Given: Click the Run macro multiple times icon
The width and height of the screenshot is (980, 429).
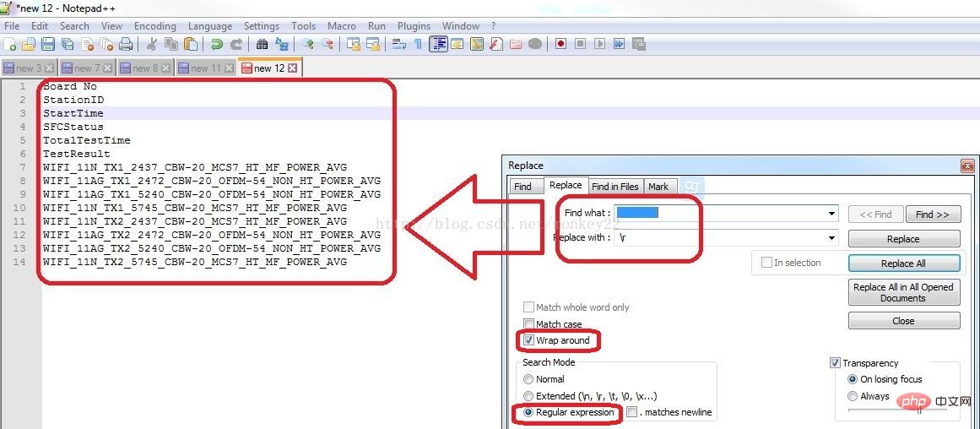Looking at the screenshot, I should pos(619,45).
